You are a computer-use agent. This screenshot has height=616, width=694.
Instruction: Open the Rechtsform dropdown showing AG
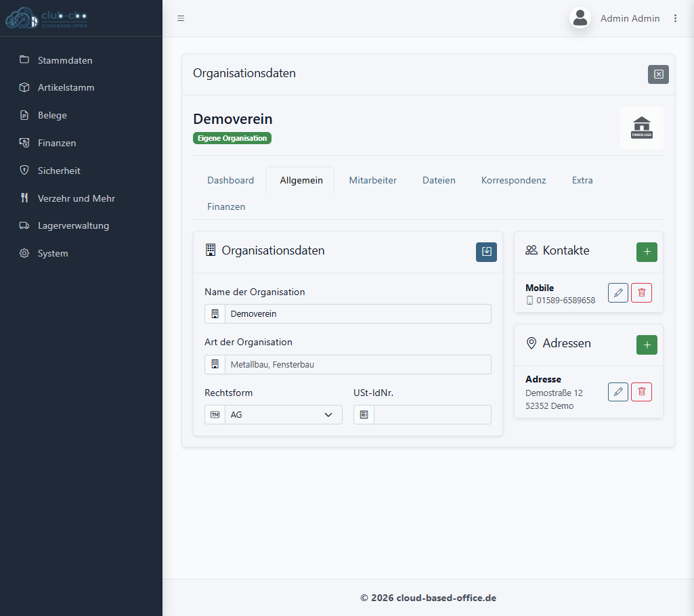(283, 415)
